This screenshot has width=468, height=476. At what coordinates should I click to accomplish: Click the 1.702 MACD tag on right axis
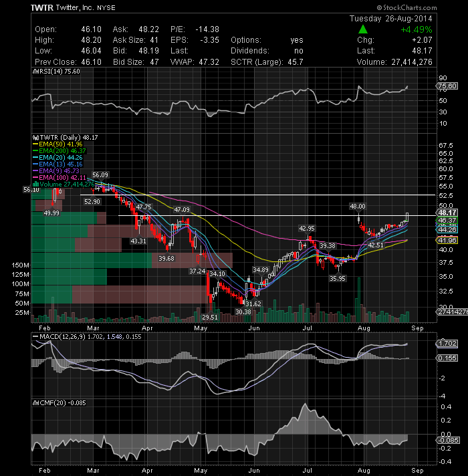(447, 344)
